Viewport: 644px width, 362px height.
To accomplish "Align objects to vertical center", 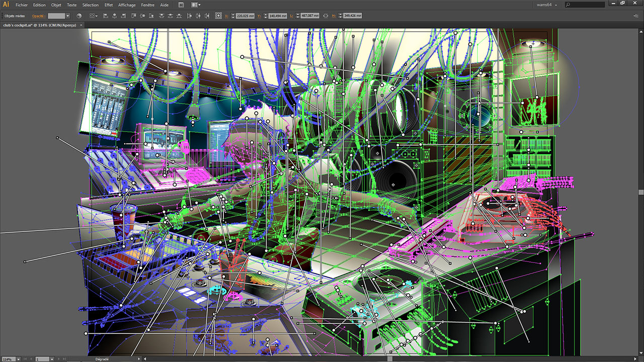I will (x=142, y=16).
